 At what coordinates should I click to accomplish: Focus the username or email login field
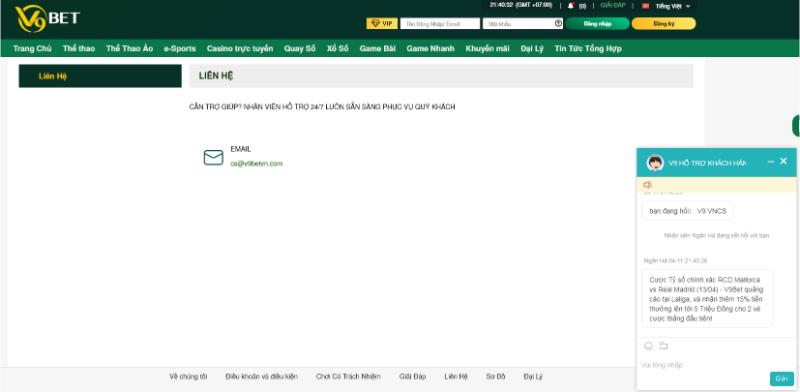[440, 23]
